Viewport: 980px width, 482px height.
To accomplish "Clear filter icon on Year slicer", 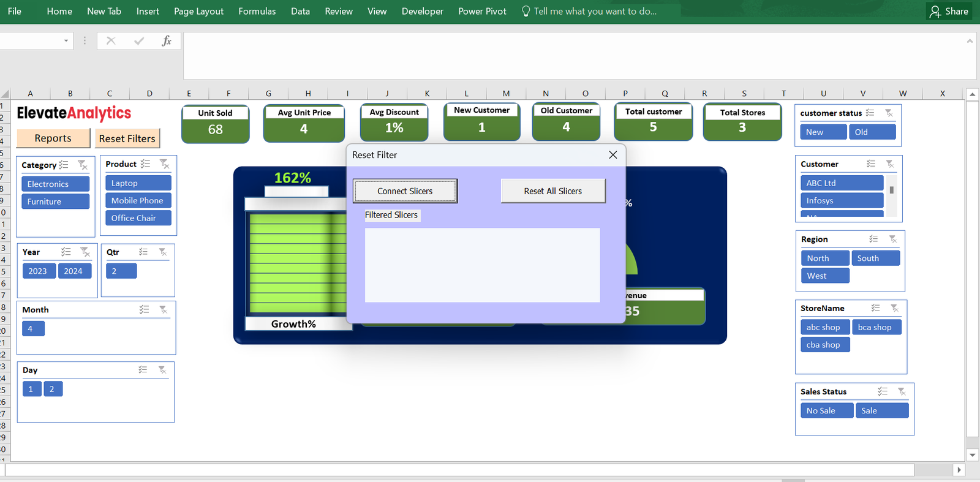I will 85,252.
